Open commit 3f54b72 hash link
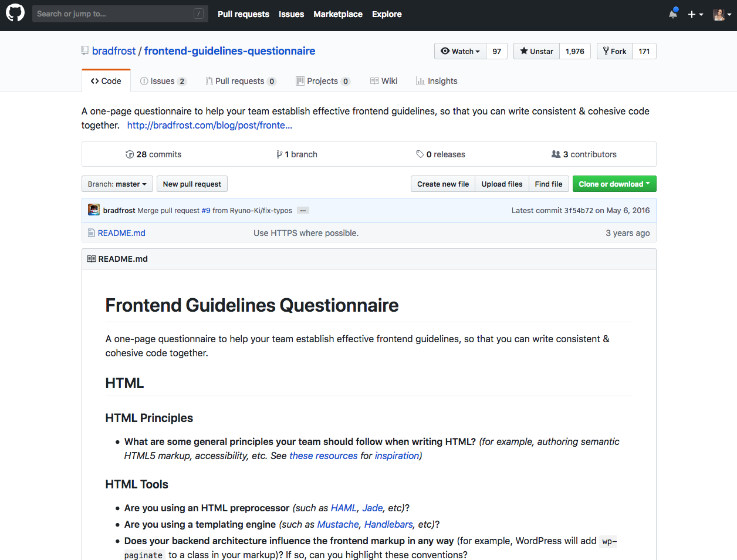 579,210
